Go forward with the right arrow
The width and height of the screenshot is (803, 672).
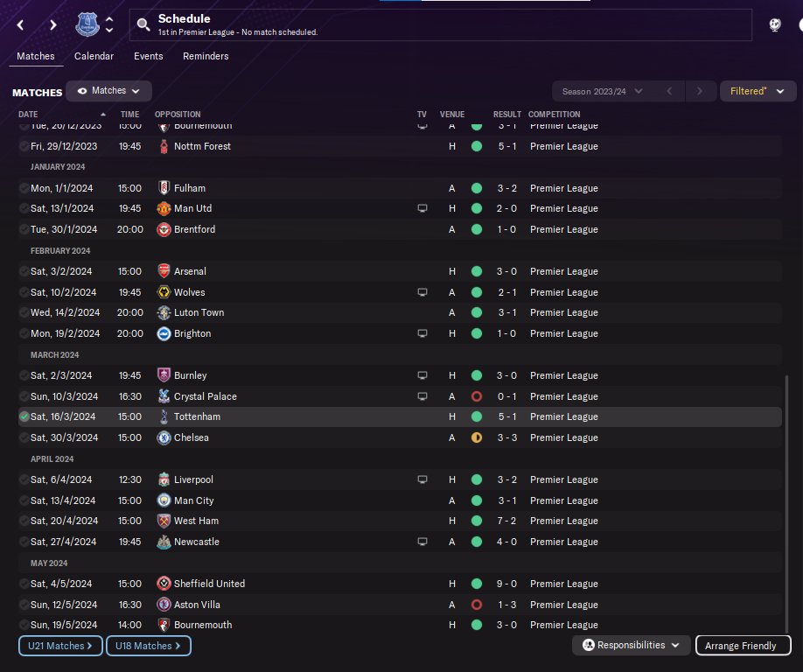(x=52, y=24)
